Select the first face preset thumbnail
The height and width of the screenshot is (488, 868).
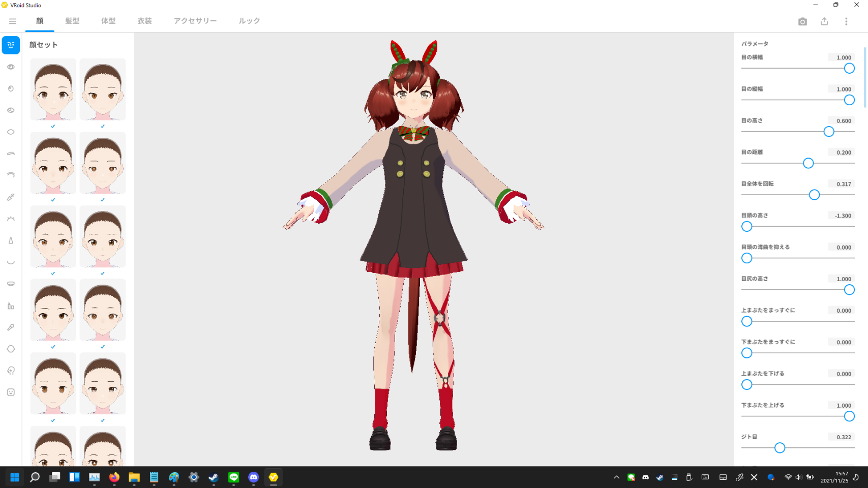[x=53, y=89]
